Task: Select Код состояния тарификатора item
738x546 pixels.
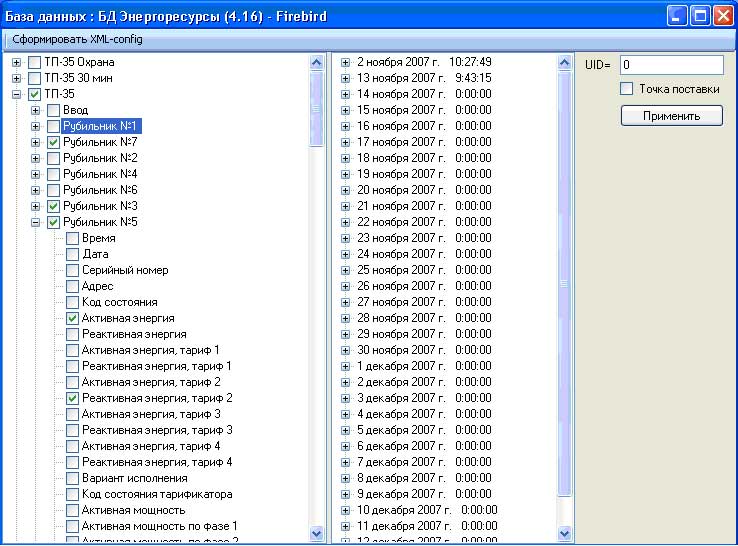Action: pyautogui.click(x=157, y=494)
